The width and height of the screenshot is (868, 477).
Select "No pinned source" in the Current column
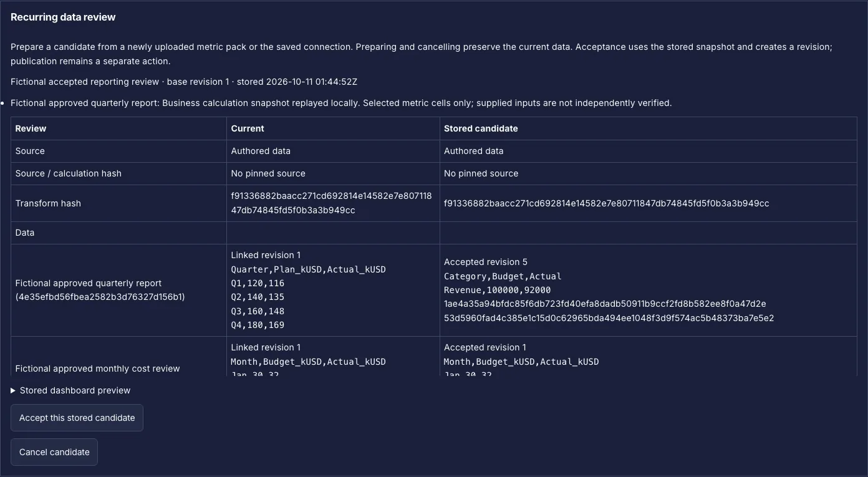(268, 173)
